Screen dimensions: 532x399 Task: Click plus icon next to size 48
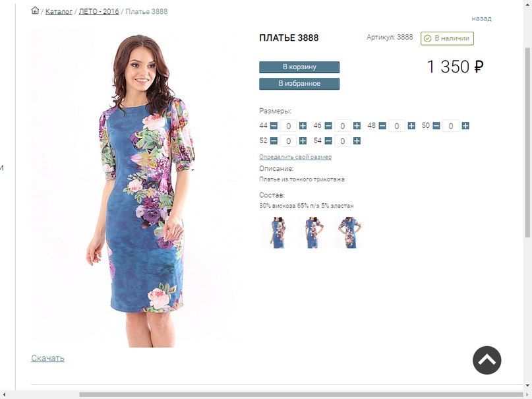(411, 126)
